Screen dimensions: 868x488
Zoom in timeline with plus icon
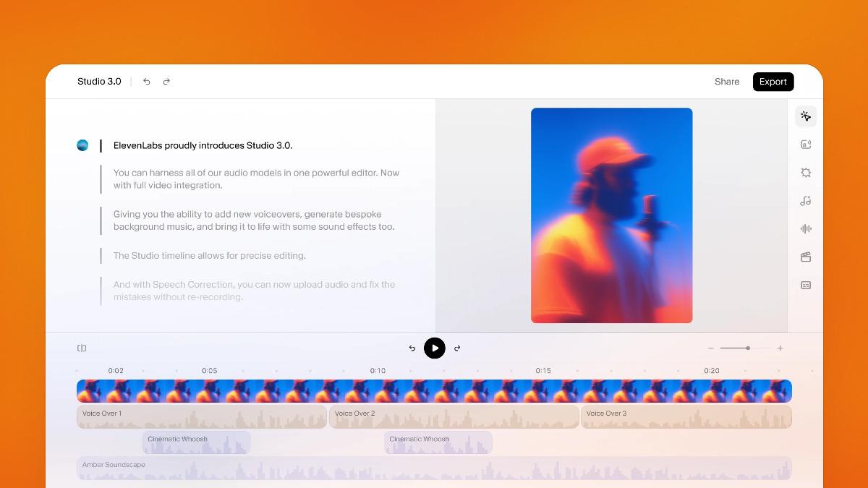[x=780, y=348]
